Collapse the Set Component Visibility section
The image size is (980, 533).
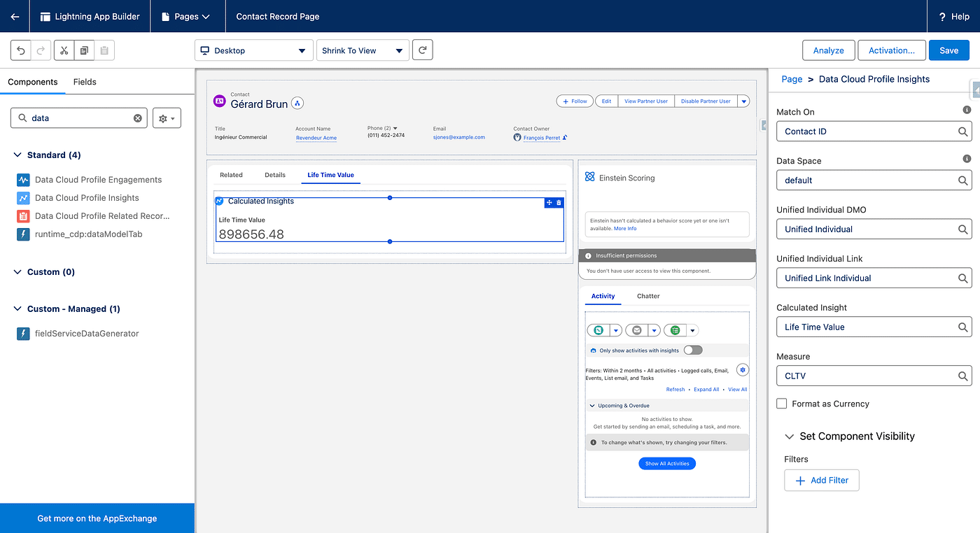790,436
